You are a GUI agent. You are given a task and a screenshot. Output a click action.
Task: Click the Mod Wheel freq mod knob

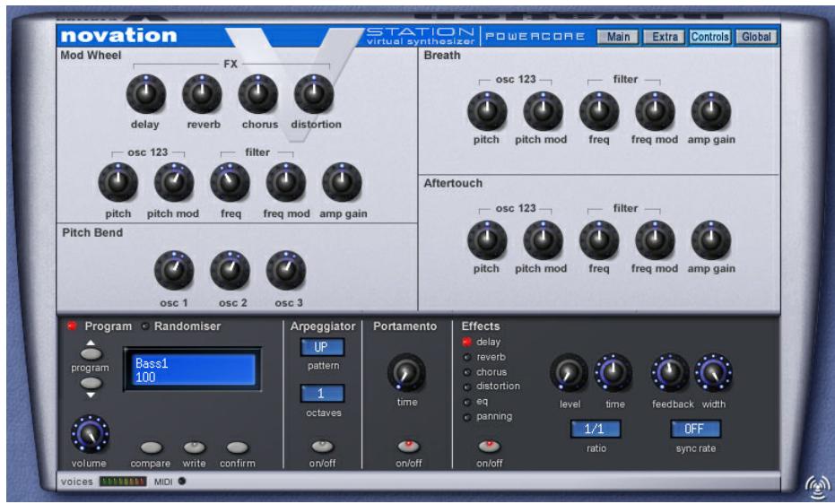(286, 183)
